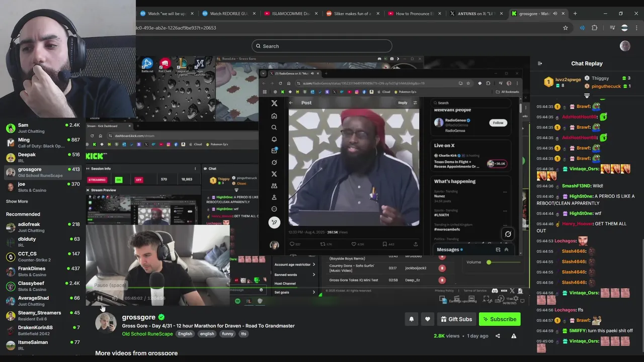Bookmark this page with the star icon
This screenshot has width=644, height=362.
coord(566,28)
